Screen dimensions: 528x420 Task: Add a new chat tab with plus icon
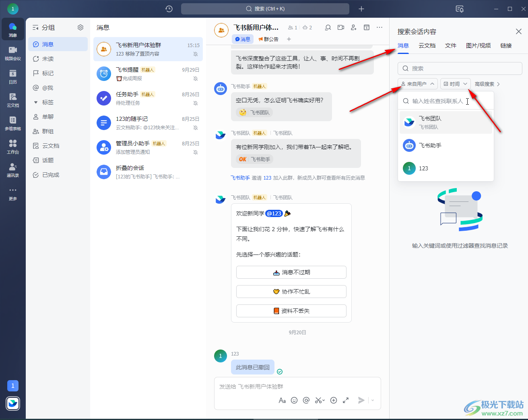pyautogui.click(x=289, y=39)
